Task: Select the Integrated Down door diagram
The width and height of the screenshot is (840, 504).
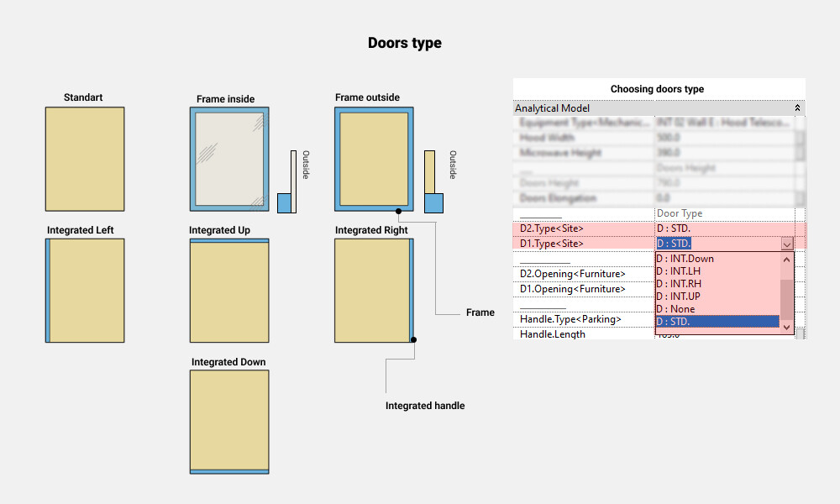Action: (x=229, y=423)
